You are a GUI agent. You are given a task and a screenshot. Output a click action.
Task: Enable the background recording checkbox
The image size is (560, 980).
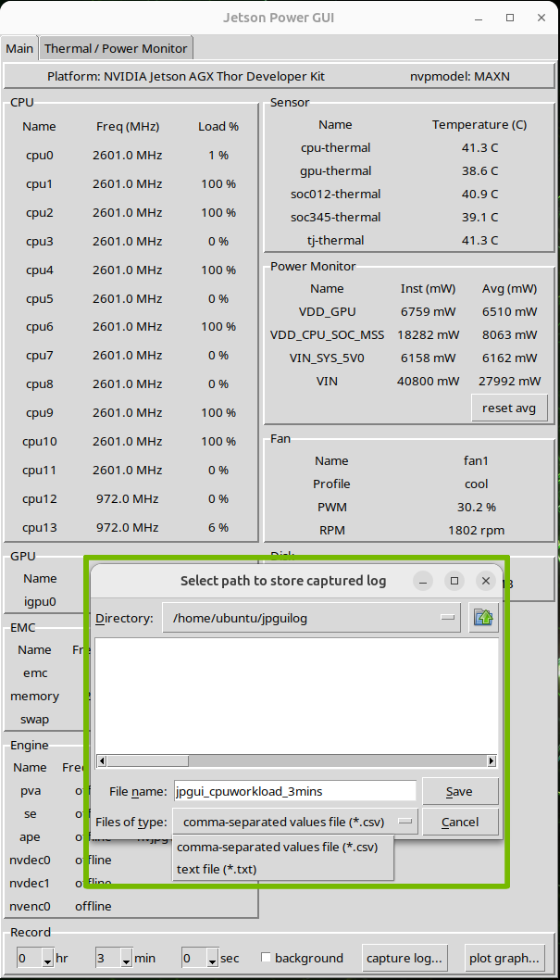click(x=267, y=958)
